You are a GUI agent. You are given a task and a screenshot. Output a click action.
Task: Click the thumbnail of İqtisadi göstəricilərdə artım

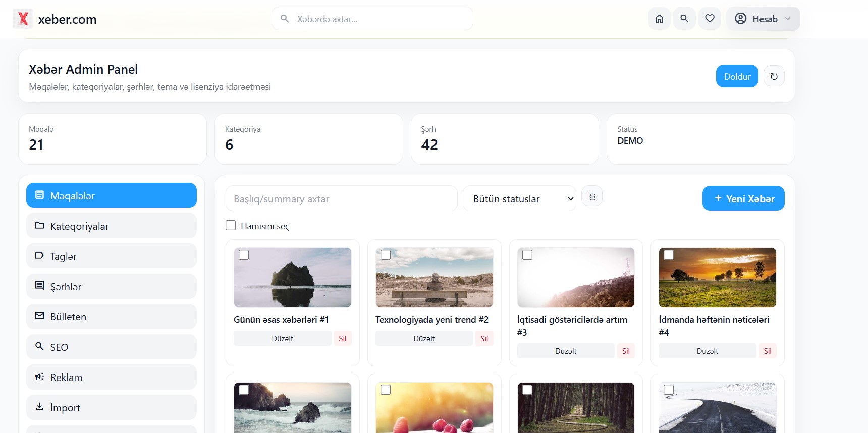pos(576,278)
